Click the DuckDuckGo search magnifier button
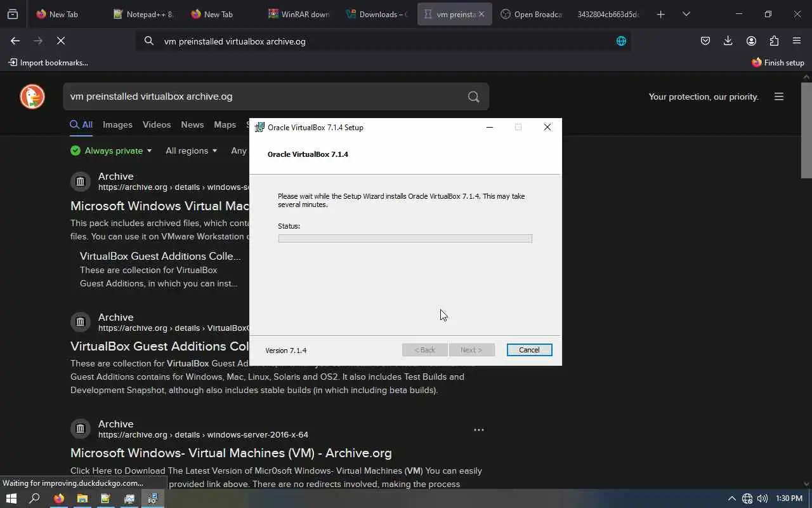812x508 pixels. point(473,97)
